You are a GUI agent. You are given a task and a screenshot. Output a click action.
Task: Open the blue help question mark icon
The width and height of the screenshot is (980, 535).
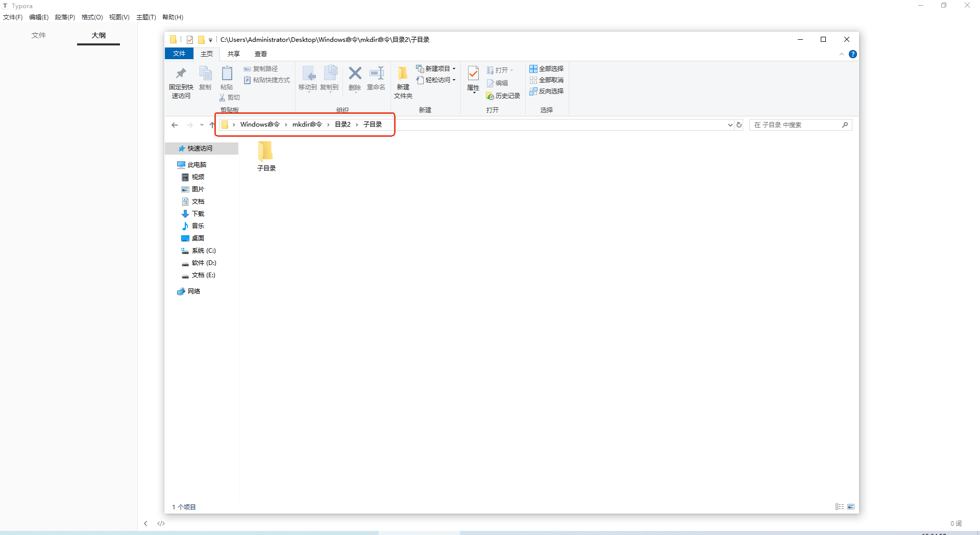[x=852, y=54]
